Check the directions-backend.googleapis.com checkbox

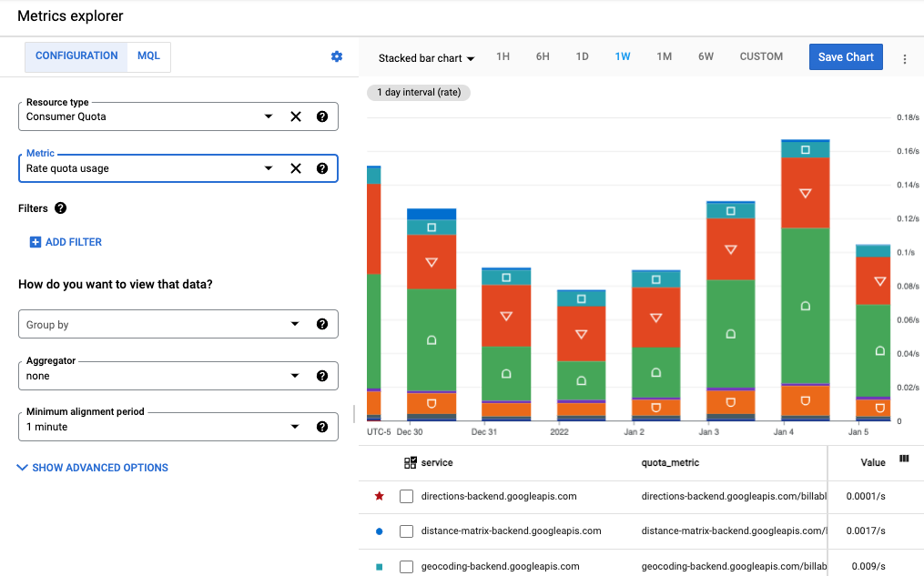click(405, 496)
